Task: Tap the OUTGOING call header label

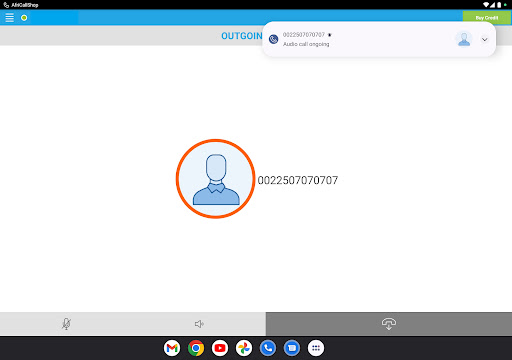Action: pyautogui.click(x=242, y=36)
